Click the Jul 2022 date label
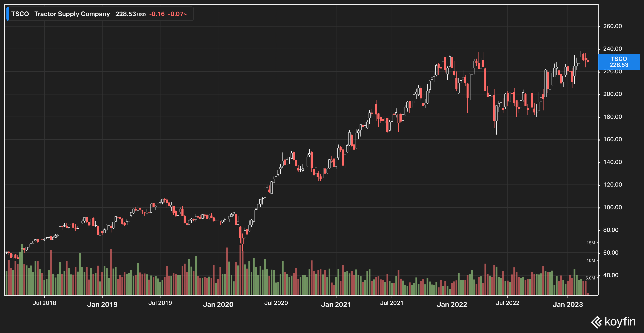The image size is (644, 333). pyautogui.click(x=508, y=303)
